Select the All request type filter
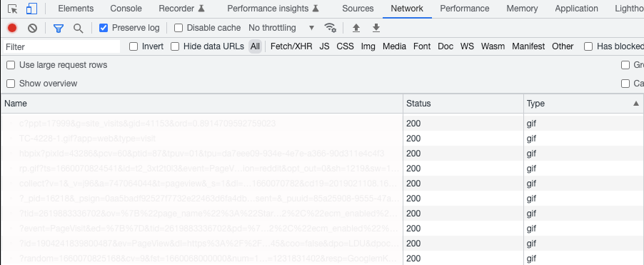 click(255, 46)
